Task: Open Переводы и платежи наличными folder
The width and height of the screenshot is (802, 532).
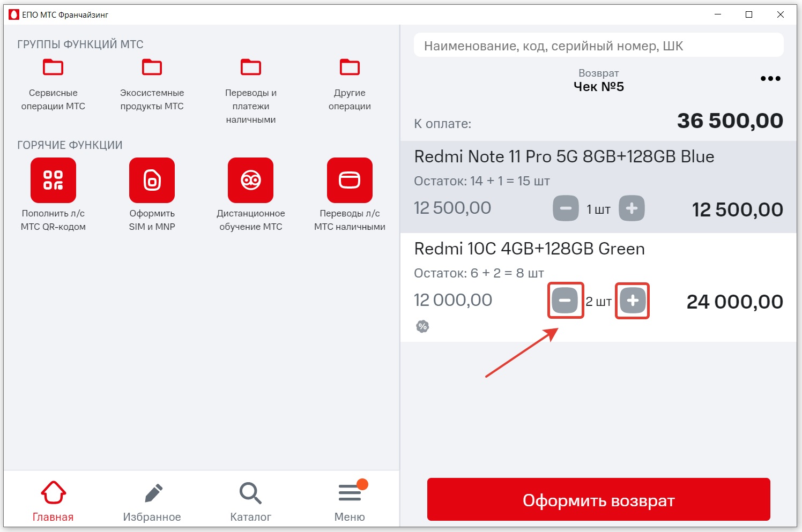Action: [251, 91]
